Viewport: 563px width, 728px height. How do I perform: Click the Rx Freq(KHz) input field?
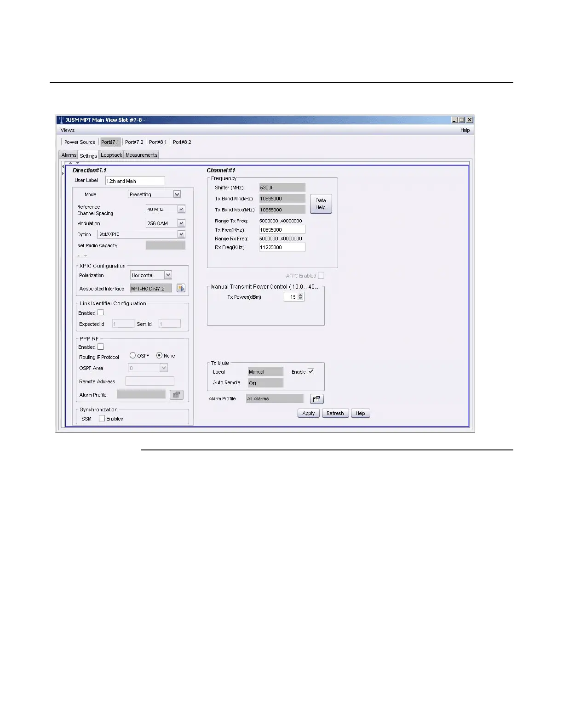pyautogui.click(x=282, y=247)
